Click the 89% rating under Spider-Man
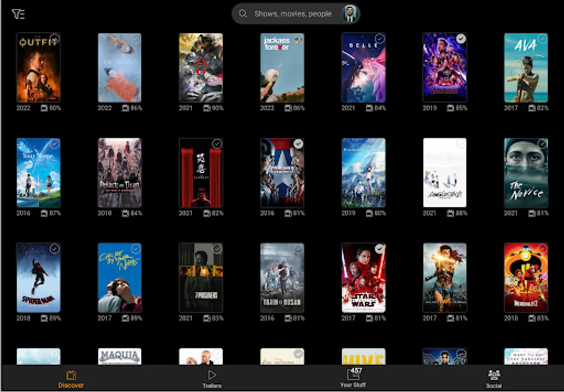564x392 pixels. [x=55, y=318]
